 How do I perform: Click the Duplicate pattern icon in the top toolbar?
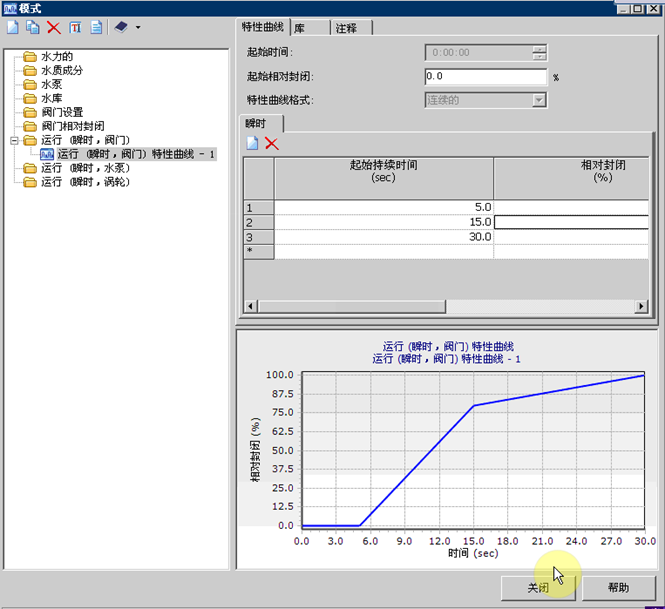(x=32, y=28)
